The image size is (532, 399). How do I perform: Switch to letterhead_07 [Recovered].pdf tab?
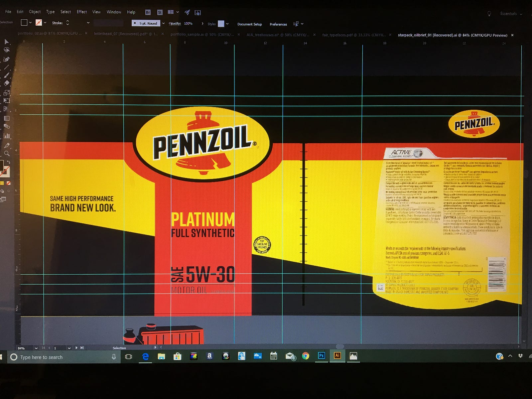pyautogui.click(x=126, y=34)
